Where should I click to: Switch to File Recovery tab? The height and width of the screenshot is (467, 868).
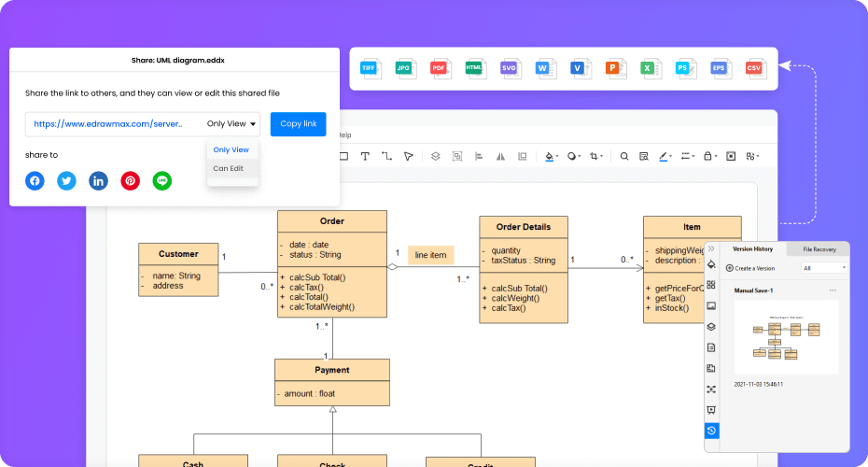pos(819,249)
